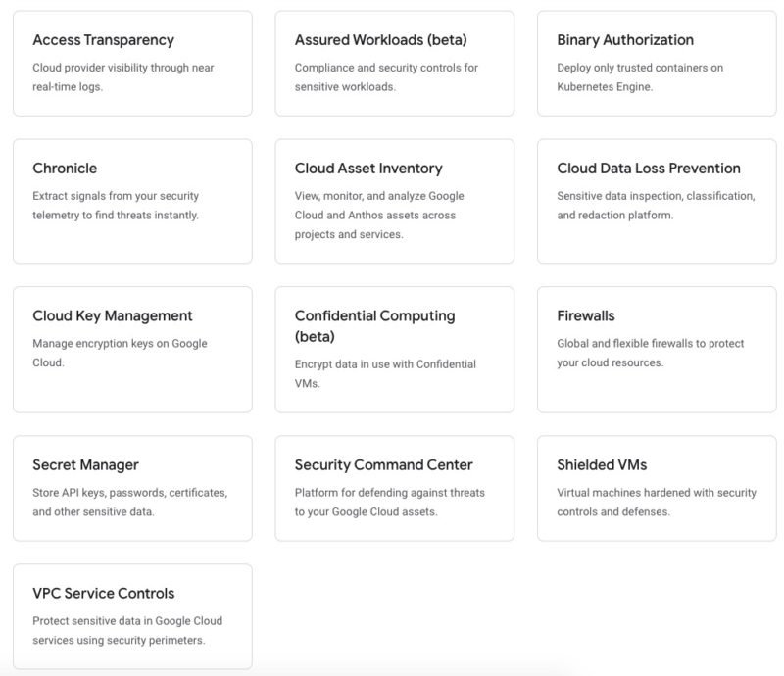
Task: Click the Cloud Asset Inventory card
Action: tap(395, 201)
